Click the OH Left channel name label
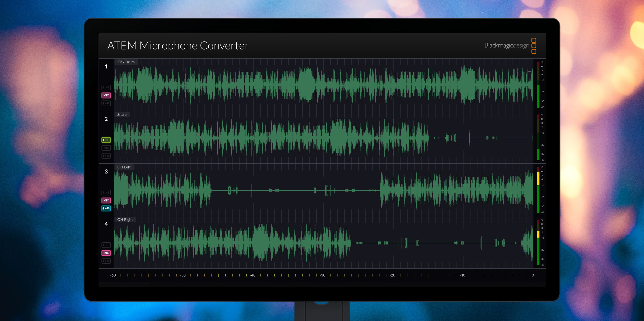Viewport: 644px width, 321px height. coord(124,167)
